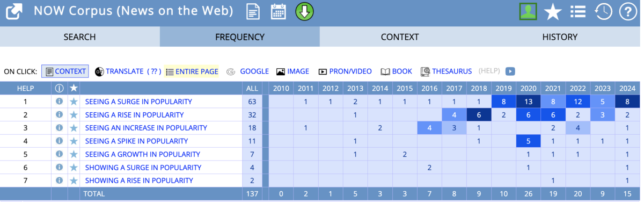Open the question mark help icon
This screenshot has height=202, width=644.
[x=628, y=12]
